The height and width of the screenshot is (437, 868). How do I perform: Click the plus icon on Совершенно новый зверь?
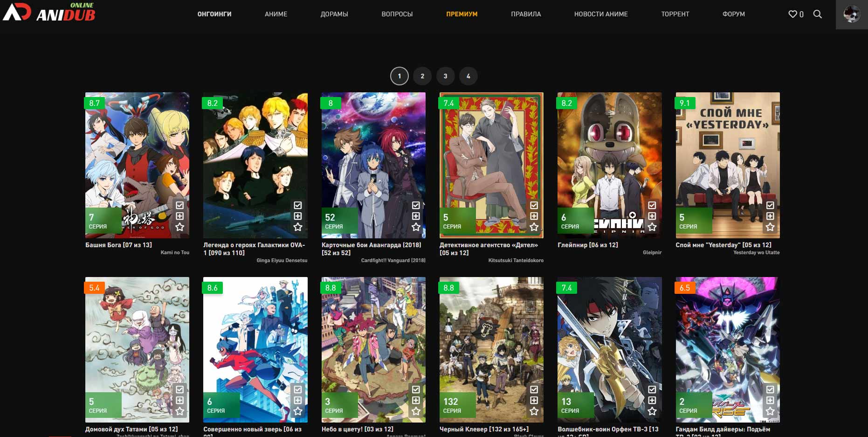coord(298,400)
